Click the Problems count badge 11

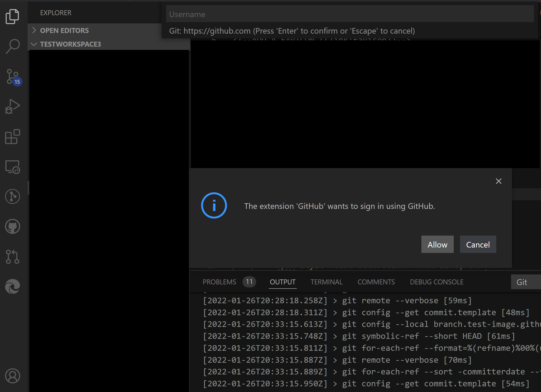(x=249, y=282)
